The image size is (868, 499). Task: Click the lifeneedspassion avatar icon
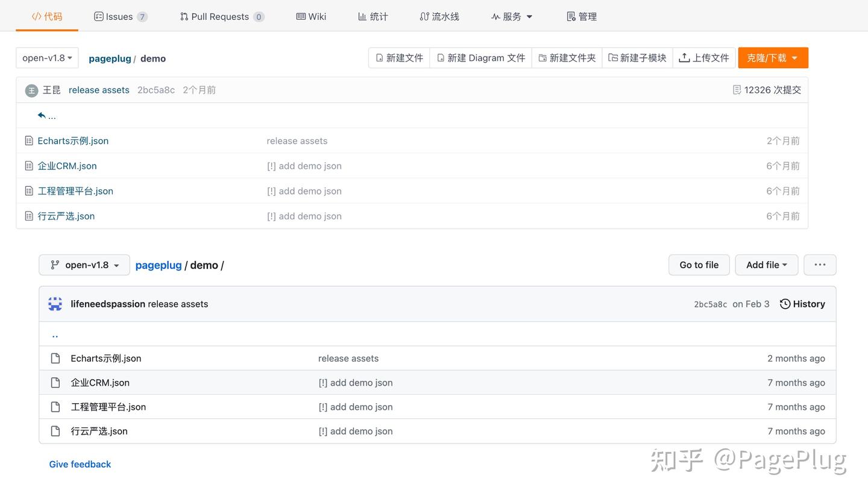click(x=55, y=304)
